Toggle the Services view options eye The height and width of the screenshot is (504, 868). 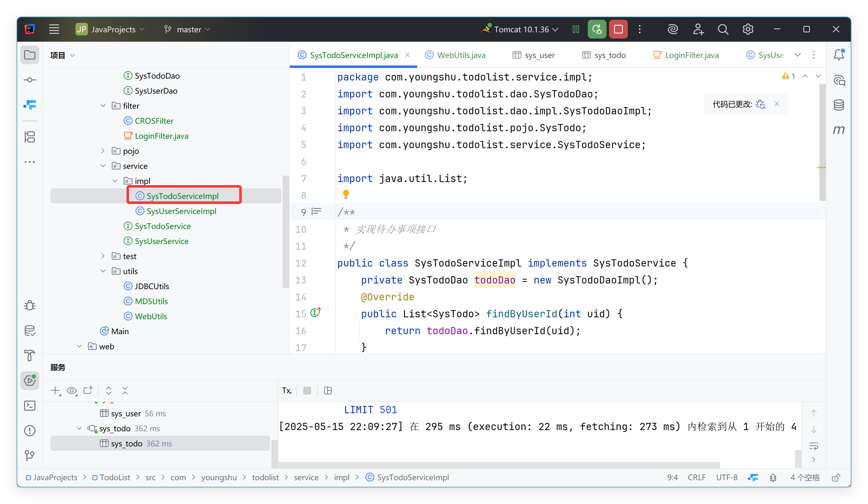pyautogui.click(x=72, y=390)
